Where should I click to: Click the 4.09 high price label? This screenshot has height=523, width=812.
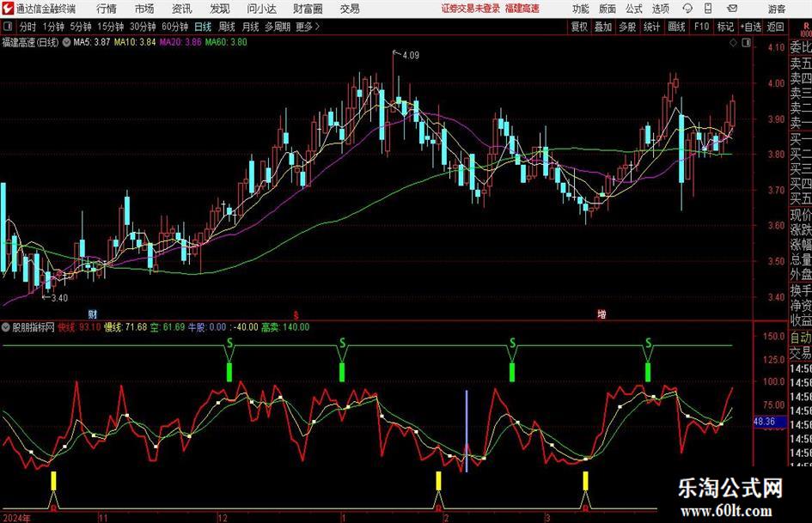pyautogui.click(x=410, y=55)
